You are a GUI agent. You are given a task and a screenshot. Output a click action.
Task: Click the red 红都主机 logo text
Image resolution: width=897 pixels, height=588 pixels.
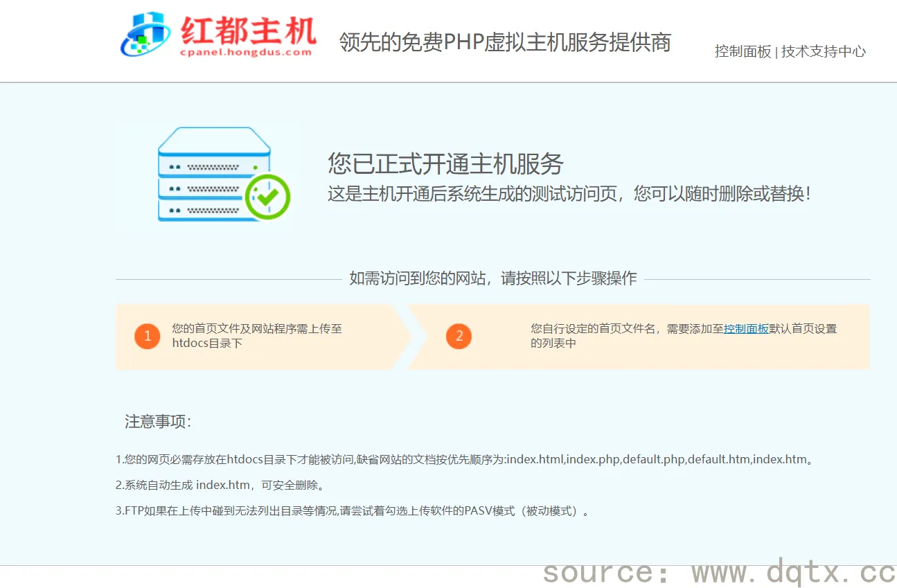pos(248,30)
